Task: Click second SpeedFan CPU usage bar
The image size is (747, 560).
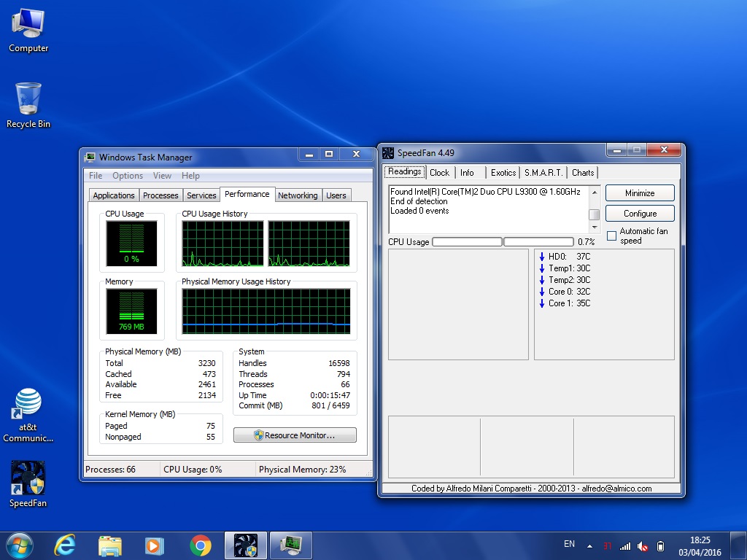Action: point(538,242)
